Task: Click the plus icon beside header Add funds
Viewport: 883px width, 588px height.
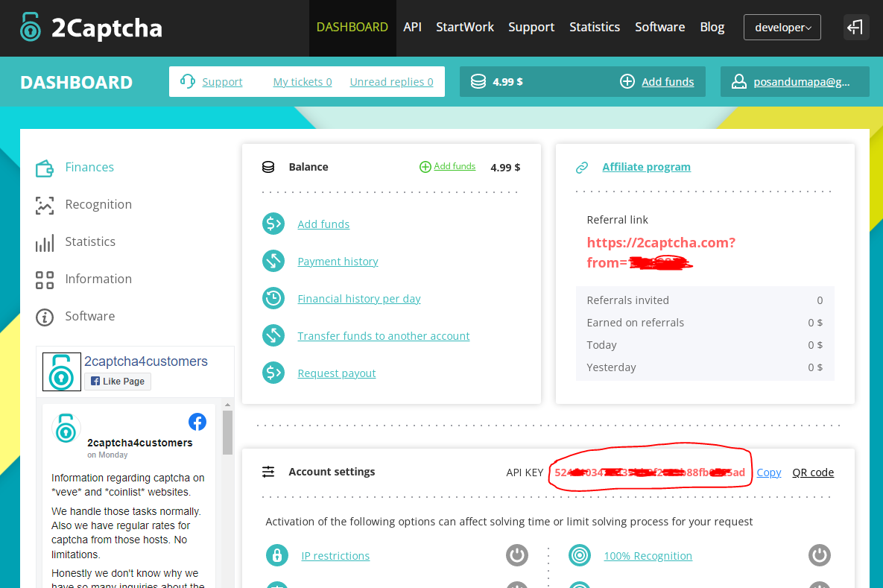Action: (627, 82)
